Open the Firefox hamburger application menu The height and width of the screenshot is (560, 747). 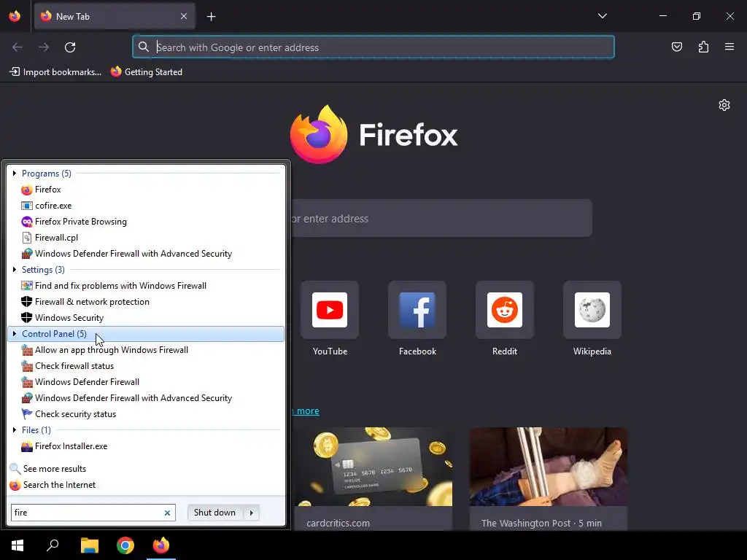[729, 47]
